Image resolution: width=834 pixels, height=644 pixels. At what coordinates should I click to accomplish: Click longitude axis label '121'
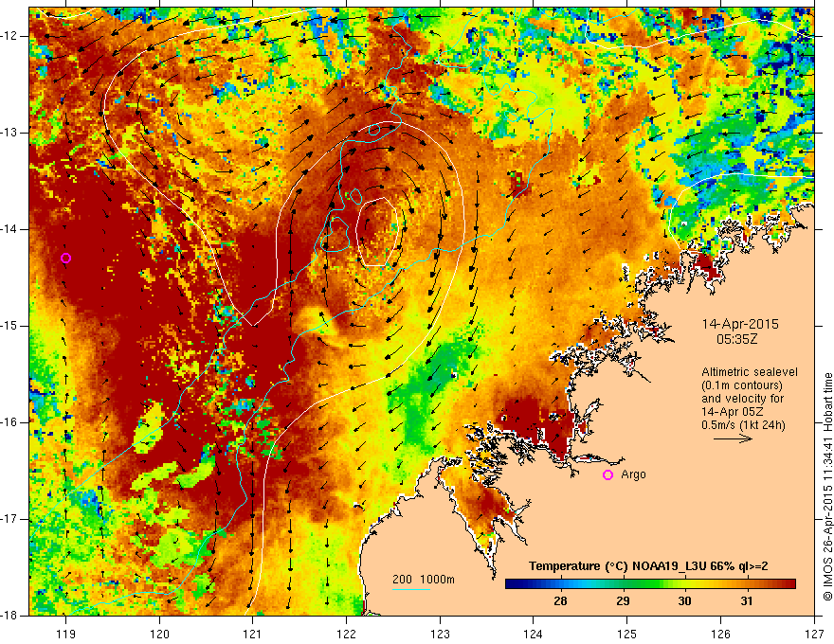pyautogui.click(x=253, y=634)
